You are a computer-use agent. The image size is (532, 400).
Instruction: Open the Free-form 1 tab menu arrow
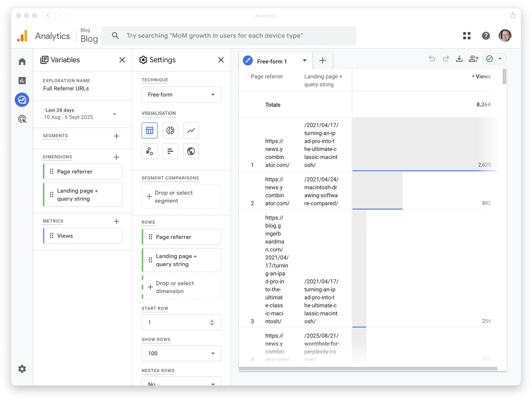(304, 60)
